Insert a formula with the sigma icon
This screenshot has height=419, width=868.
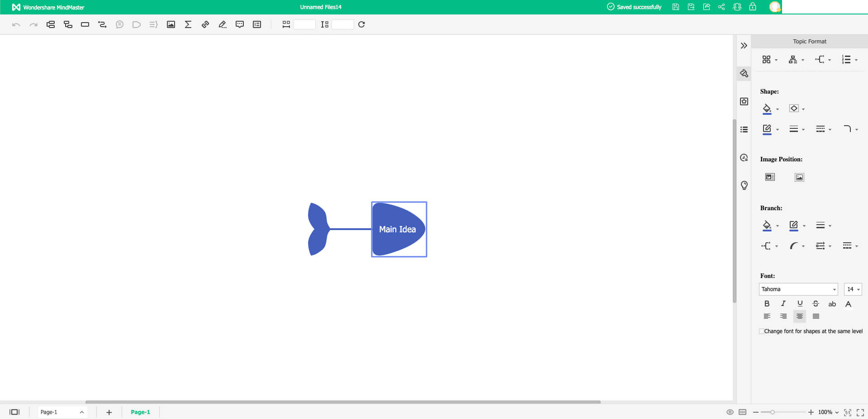188,24
